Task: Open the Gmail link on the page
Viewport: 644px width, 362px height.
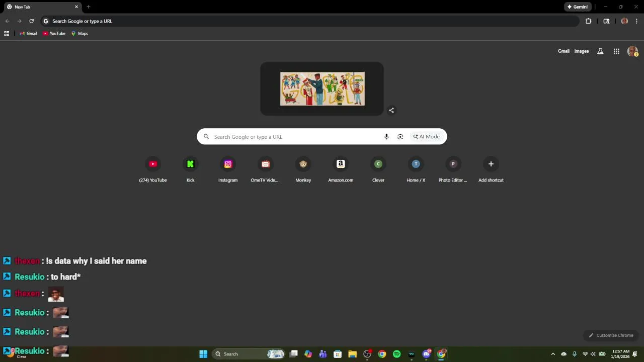Action: pyautogui.click(x=563, y=51)
